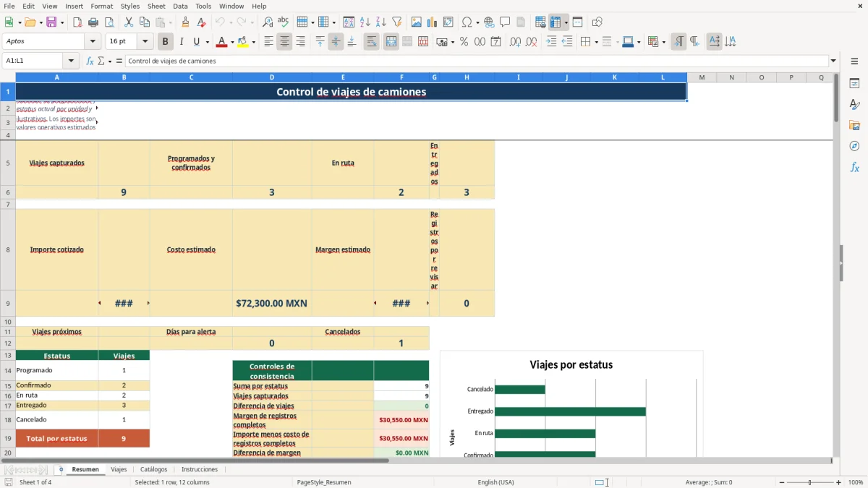The image size is (868, 488).
Task: Switch to the Viajes sheet tab
Action: point(119,469)
